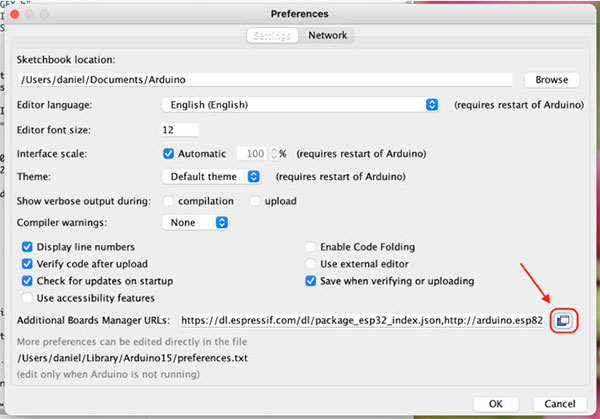Image resolution: width=600 pixels, height=419 pixels.
Task: Enable verbose output during compilation
Action: (x=168, y=201)
